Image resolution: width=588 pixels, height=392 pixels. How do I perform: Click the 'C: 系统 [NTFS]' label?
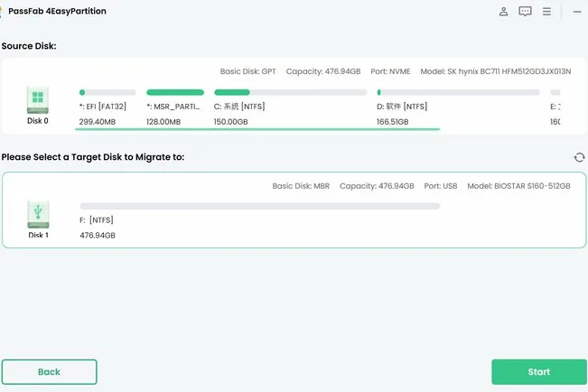point(239,107)
